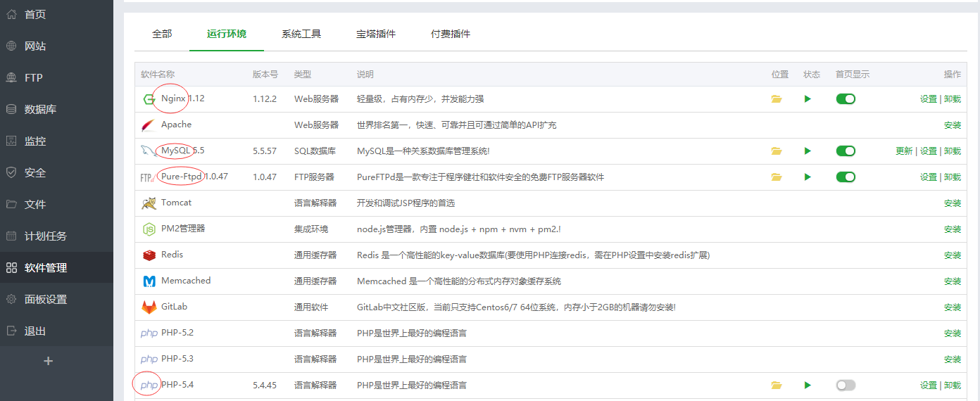Click the Memcached M icon
The width and height of the screenshot is (980, 401).
click(x=149, y=281)
